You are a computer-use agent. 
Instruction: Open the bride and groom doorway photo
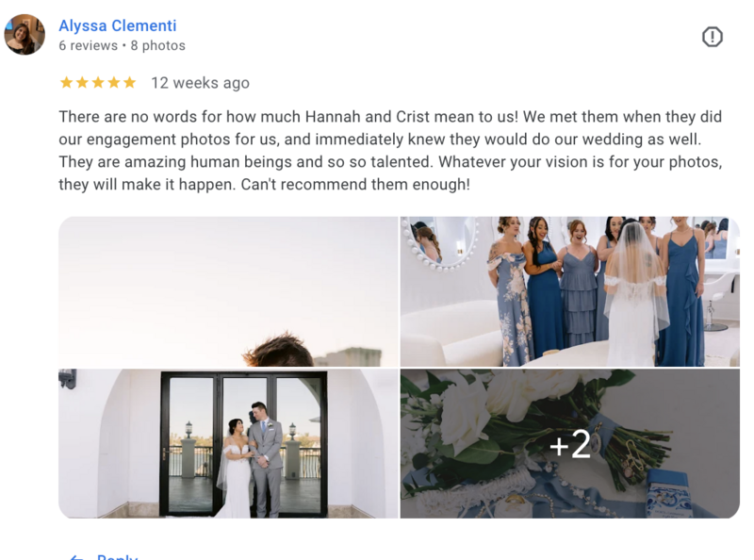(228, 444)
